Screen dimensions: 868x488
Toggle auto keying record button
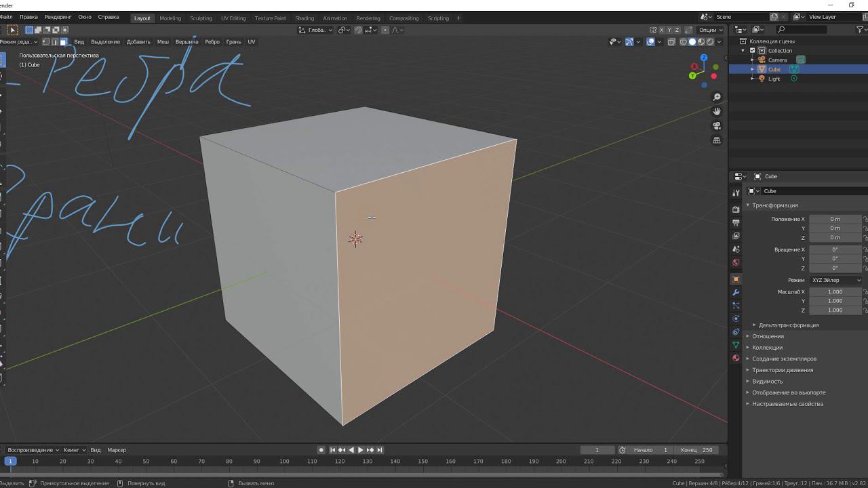pyautogui.click(x=321, y=450)
